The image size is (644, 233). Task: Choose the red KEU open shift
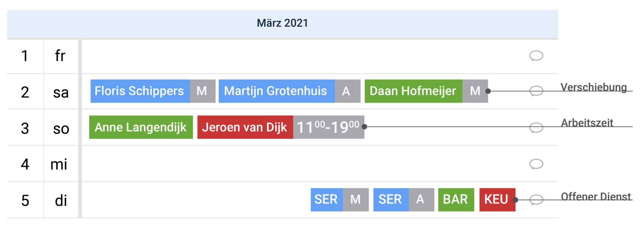click(497, 200)
